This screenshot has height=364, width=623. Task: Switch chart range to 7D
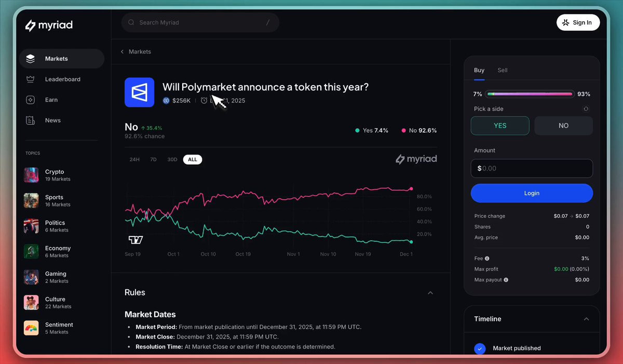click(153, 160)
